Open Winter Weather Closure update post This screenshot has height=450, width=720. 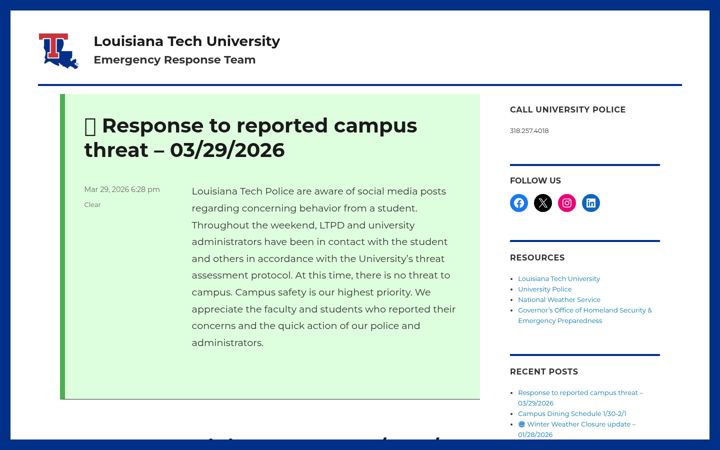tap(577, 429)
